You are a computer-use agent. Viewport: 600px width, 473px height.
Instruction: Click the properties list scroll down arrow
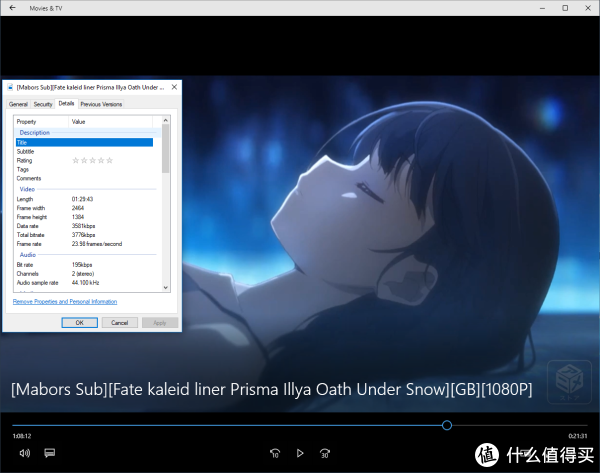[x=166, y=287]
